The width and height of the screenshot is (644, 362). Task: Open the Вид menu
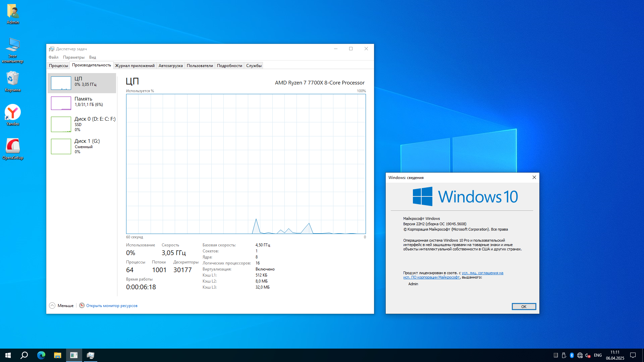pyautogui.click(x=93, y=57)
